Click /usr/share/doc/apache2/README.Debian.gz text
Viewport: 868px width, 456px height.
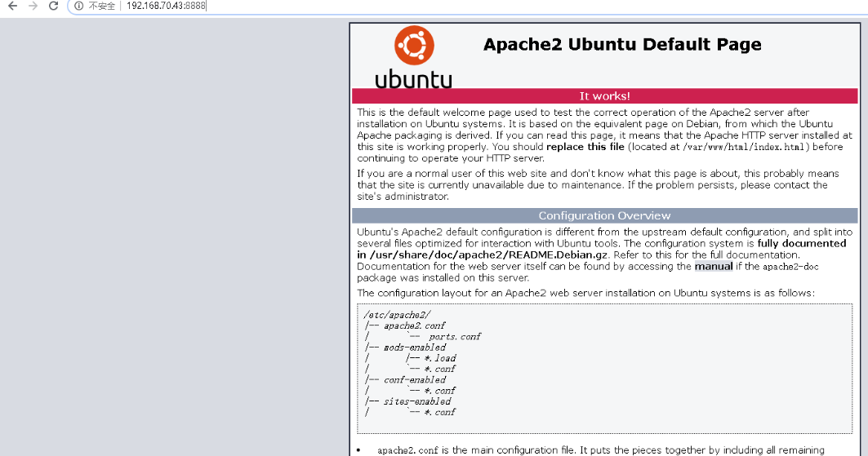tap(488, 255)
